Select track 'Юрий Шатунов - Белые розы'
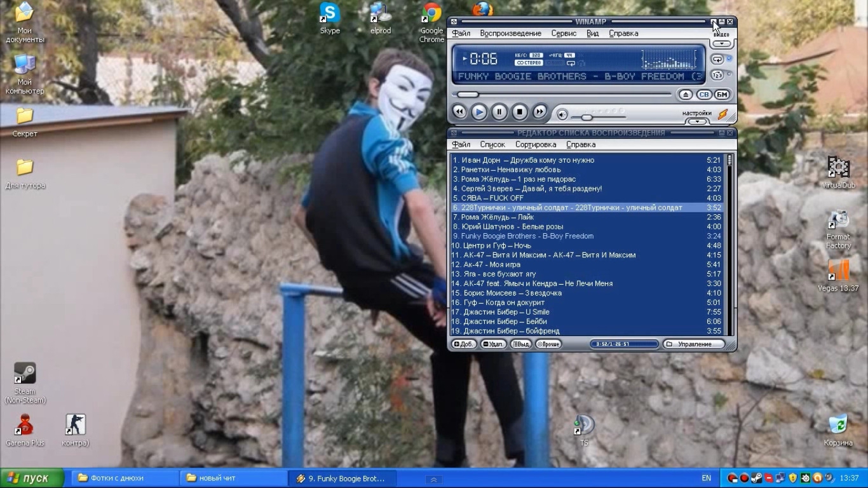Viewport: 868px width, 488px height. pos(588,226)
